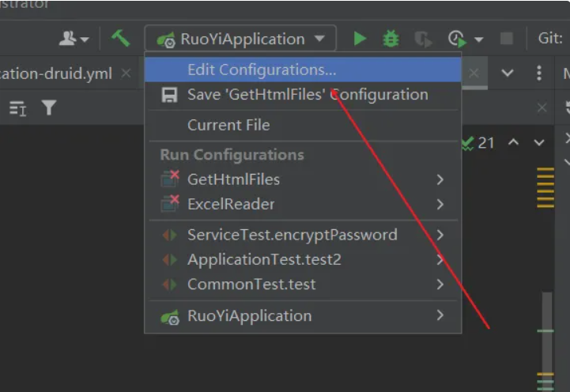Expand RuoYiApplication submenu arrow in list
Viewport: 570px width, 392px height.
[x=440, y=315]
